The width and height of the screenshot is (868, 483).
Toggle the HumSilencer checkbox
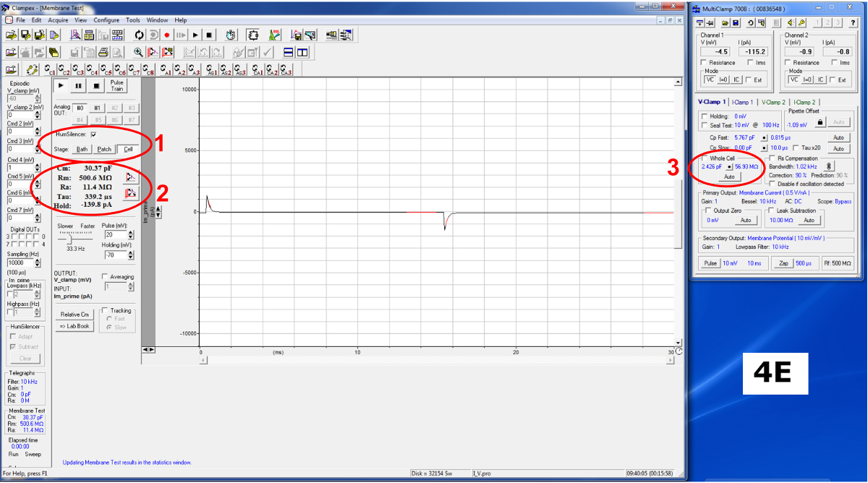93,134
